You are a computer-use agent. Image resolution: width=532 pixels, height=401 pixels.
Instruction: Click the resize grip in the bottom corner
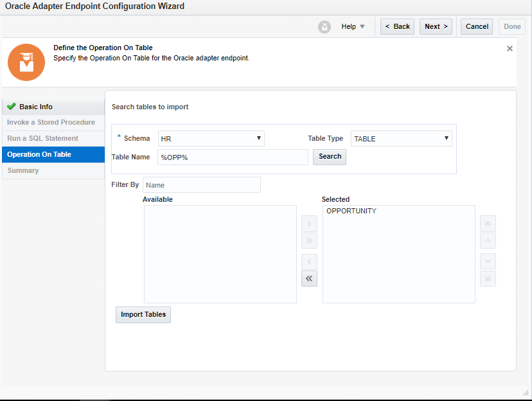(526, 393)
